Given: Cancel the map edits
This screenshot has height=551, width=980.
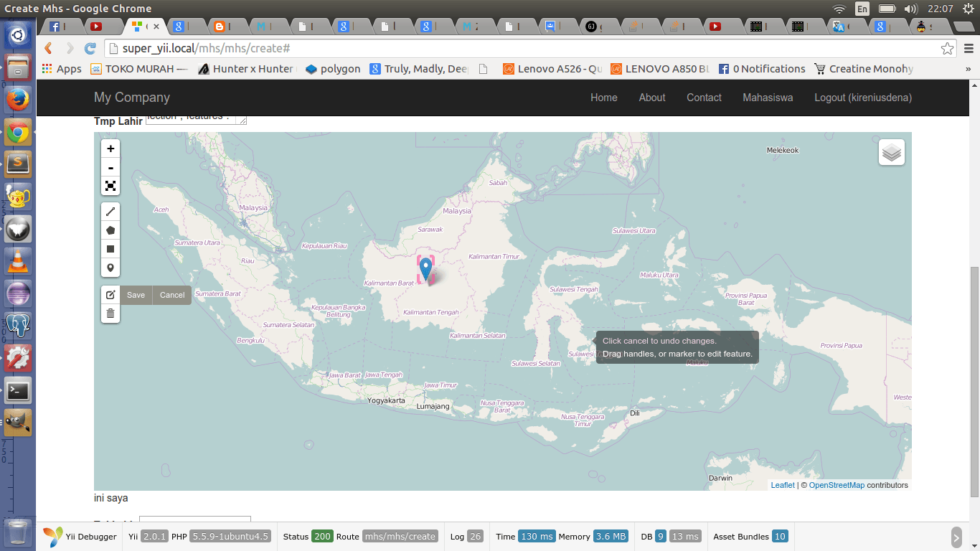Looking at the screenshot, I should point(172,295).
